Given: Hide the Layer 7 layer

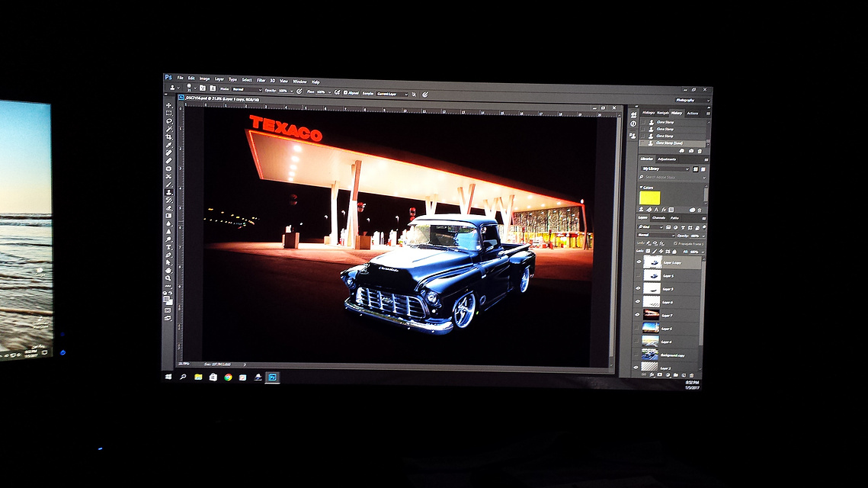Looking at the screenshot, I should click(637, 315).
